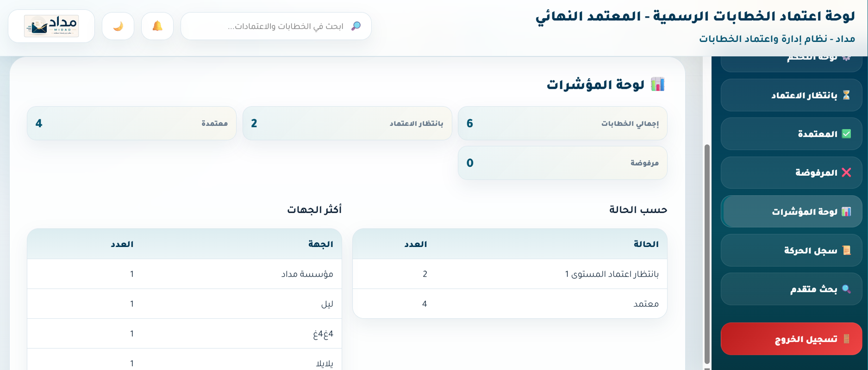Open سجل الحركة in the sidebar
The image size is (868, 370).
[791, 250]
